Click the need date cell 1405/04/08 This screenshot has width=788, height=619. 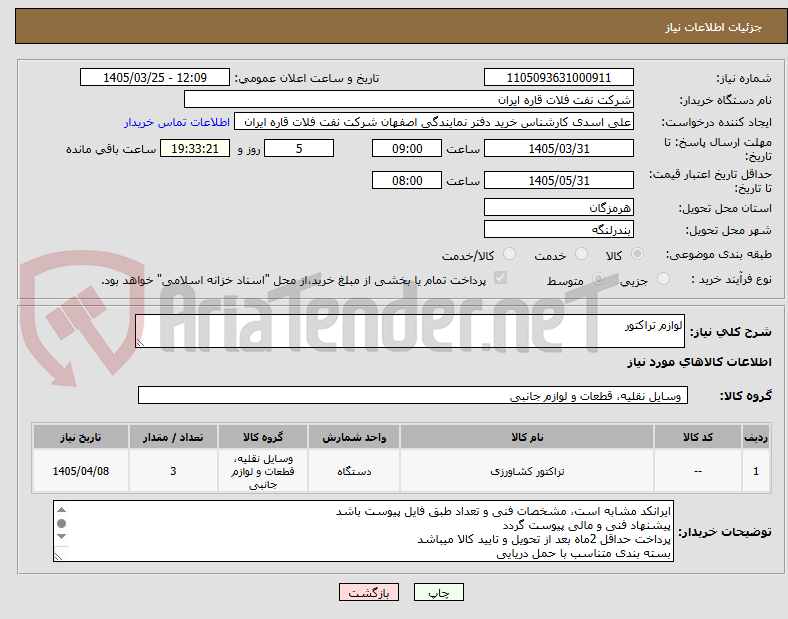point(80,471)
